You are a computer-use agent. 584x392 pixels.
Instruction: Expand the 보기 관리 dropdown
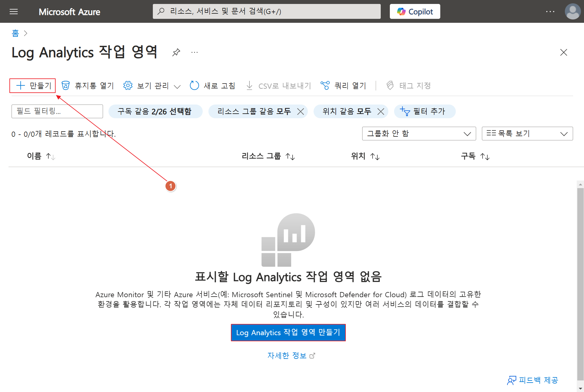(152, 86)
